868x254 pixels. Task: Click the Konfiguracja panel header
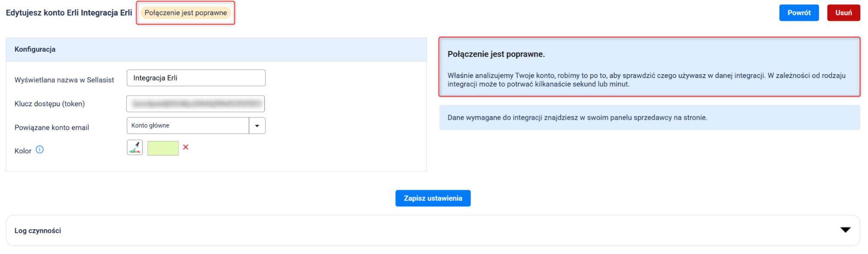click(x=216, y=49)
